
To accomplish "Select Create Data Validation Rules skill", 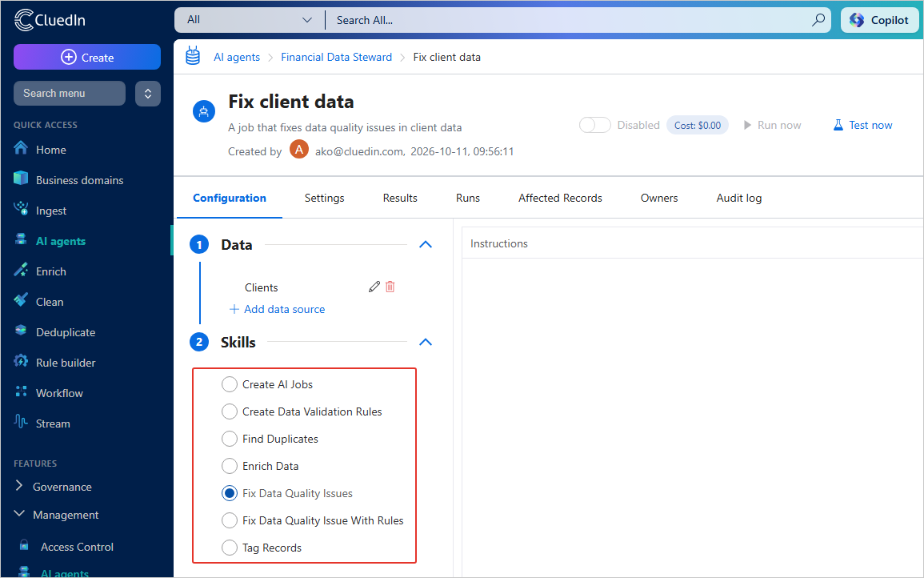I will point(230,411).
